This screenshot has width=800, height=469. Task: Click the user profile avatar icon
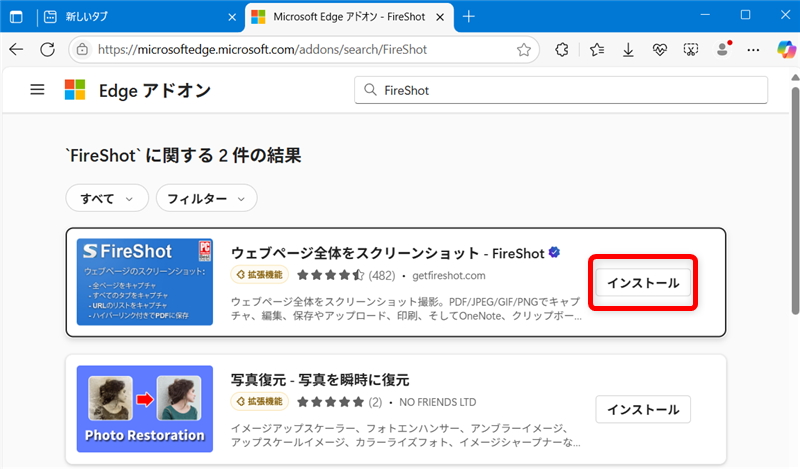pyautogui.click(x=723, y=49)
